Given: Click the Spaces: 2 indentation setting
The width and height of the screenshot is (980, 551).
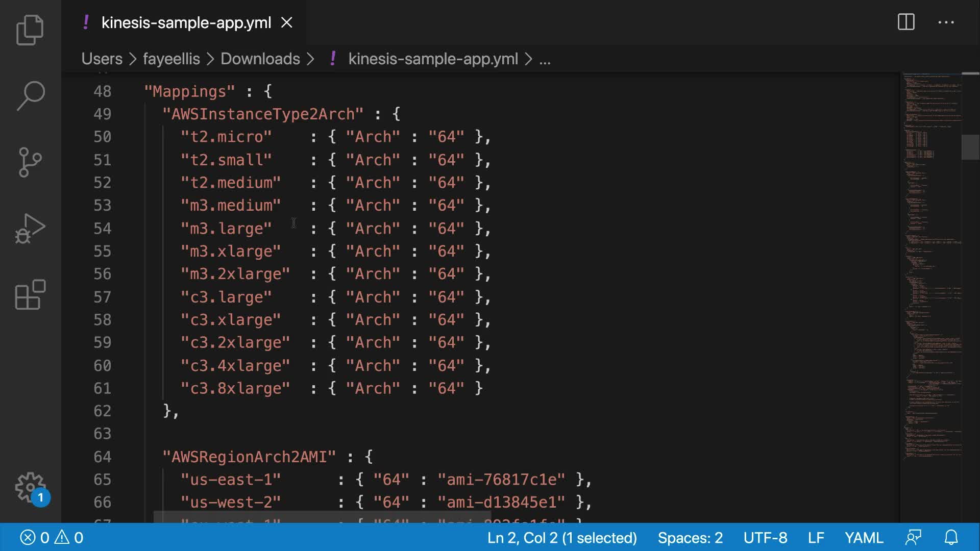Looking at the screenshot, I should [x=690, y=537].
